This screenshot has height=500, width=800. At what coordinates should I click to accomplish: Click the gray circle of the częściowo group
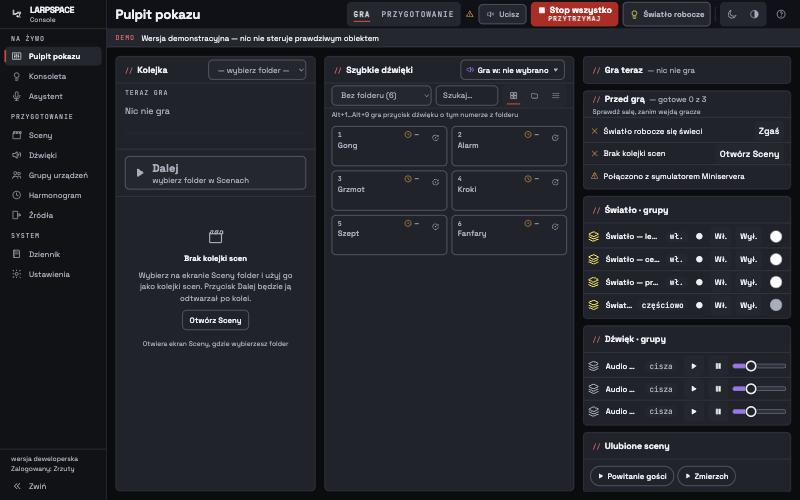pos(776,305)
